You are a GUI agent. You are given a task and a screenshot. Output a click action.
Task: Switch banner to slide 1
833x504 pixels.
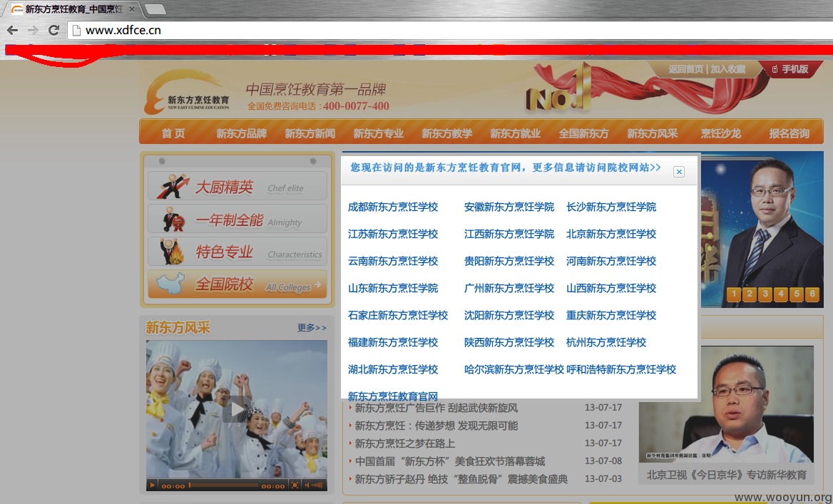click(x=734, y=294)
